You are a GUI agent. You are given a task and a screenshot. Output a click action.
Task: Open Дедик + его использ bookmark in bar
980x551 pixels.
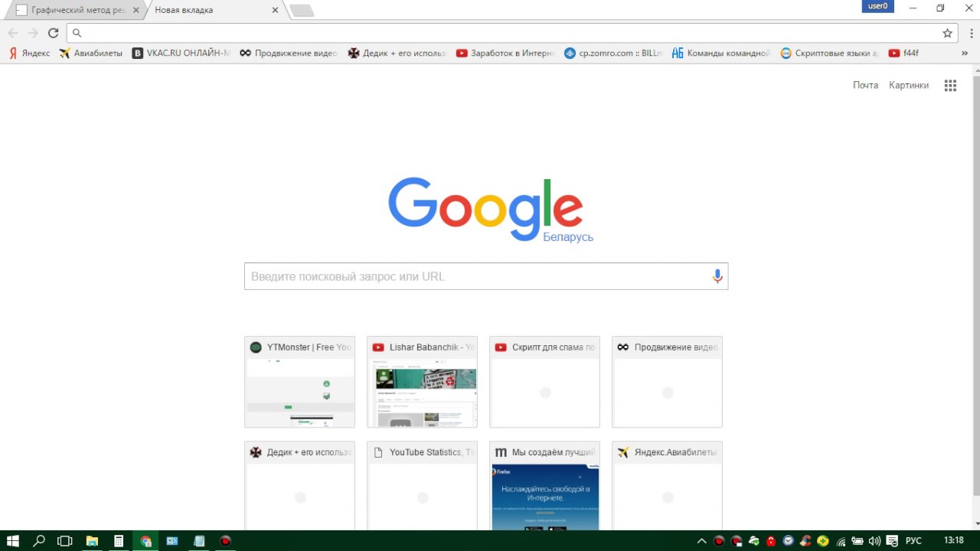point(397,54)
